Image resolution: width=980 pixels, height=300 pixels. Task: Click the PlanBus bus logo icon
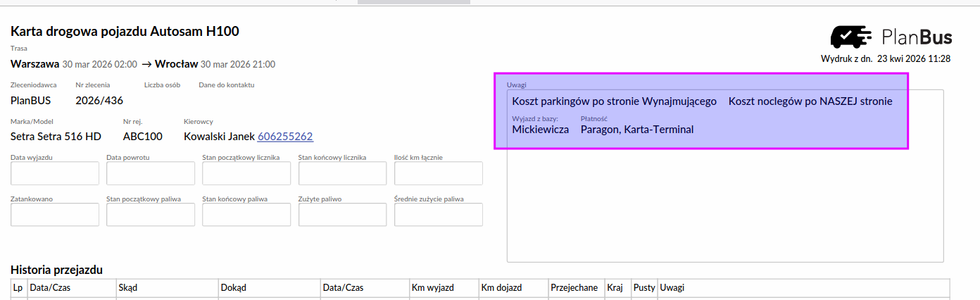click(853, 37)
